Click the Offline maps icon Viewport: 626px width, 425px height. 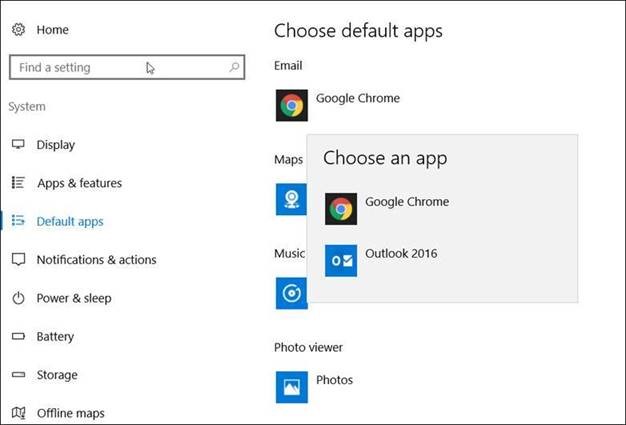click(x=18, y=413)
